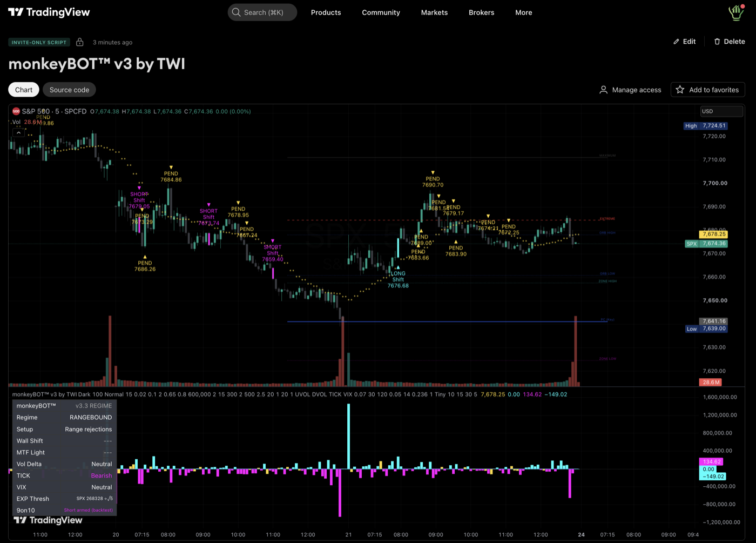This screenshot has height=543, width=756.
Task: Click the 7,700.00 price axis tick
Action: pos(715,183)
